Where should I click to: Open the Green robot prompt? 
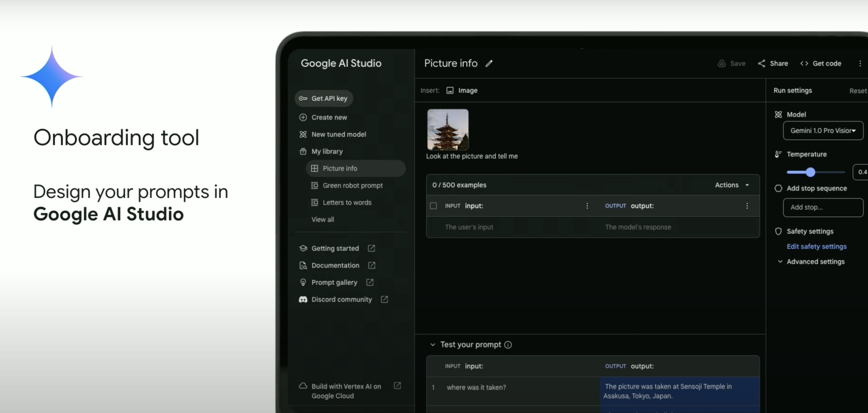352,185
